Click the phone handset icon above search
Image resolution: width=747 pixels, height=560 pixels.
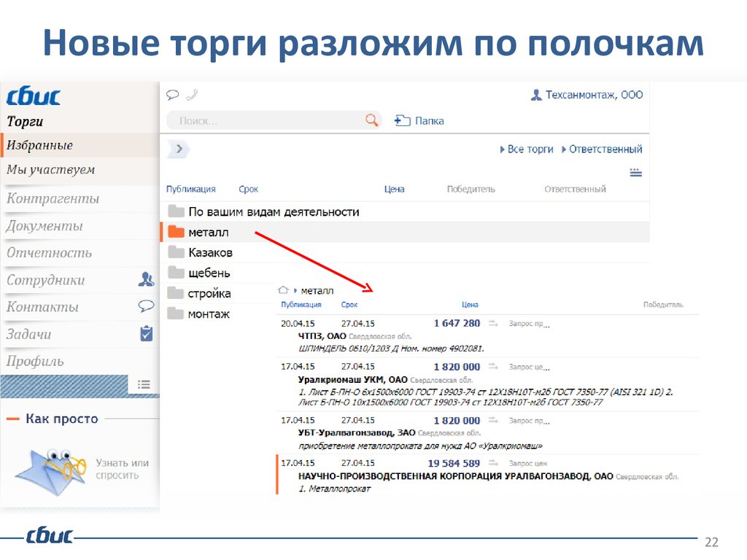(192, 95)
